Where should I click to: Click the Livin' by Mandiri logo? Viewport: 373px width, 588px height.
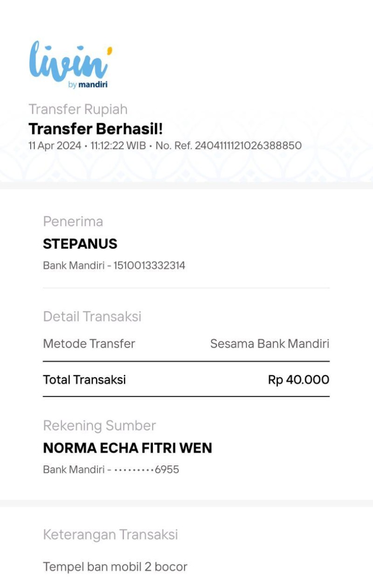tap(71, 64)
